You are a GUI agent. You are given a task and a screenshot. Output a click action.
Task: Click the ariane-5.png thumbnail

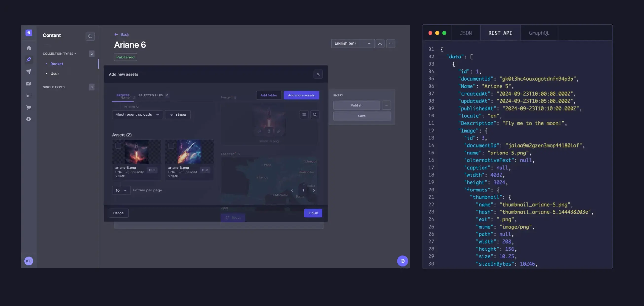137,152
